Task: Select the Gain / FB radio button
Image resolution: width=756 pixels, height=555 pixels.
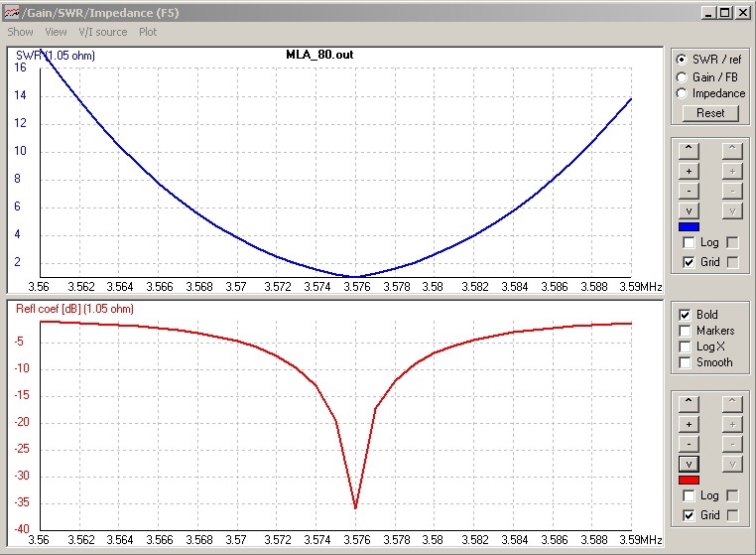Action: click(x=681, y=76)
